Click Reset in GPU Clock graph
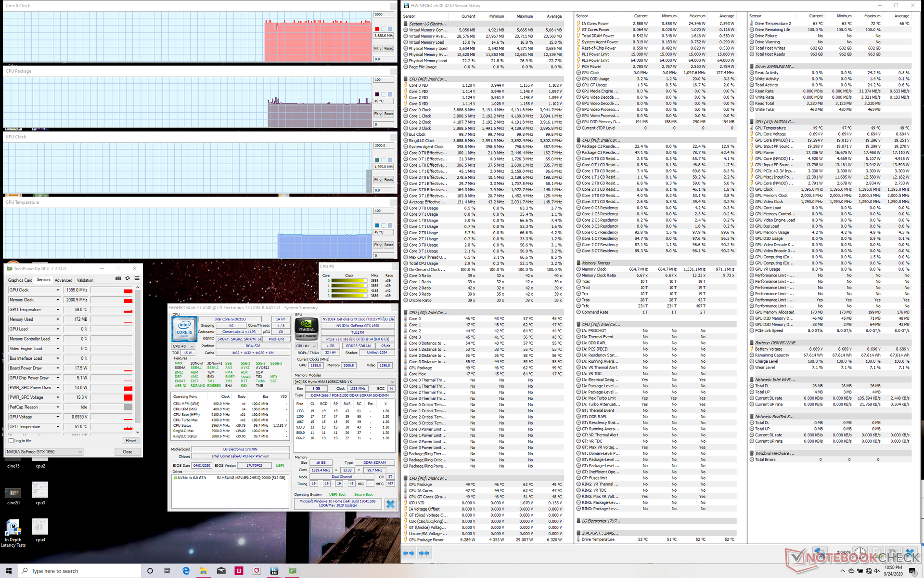The image size is (924, 578). (x=388, y=179)
